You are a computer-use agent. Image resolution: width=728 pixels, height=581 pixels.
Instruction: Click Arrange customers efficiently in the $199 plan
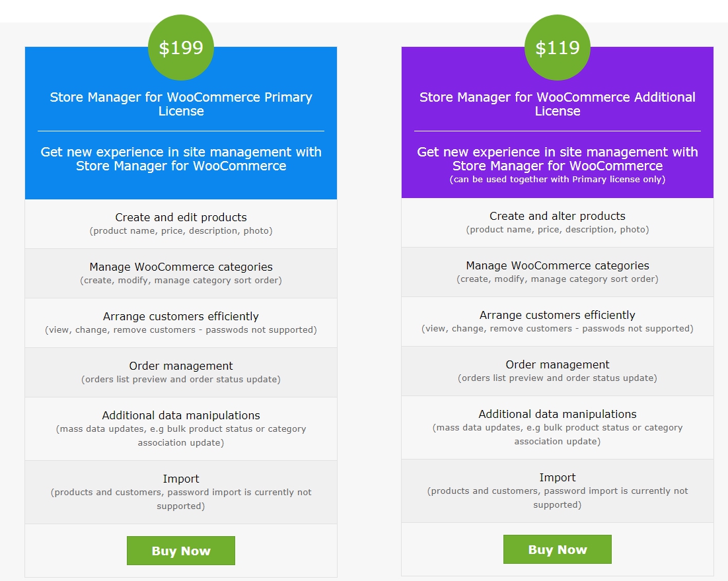pyautogui.click(x=181, y=316)
